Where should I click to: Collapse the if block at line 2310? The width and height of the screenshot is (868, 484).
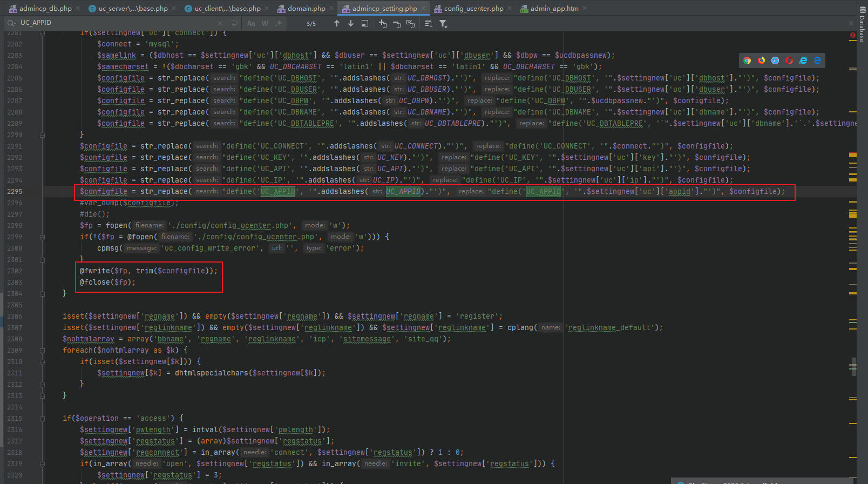coord(42,361)
